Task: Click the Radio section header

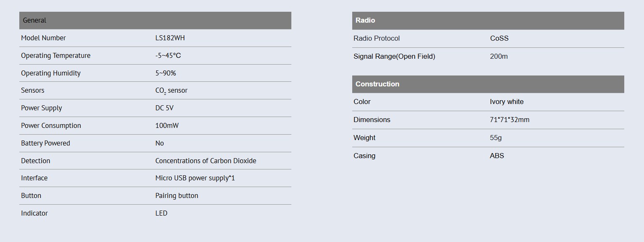Action: point(365,20)
